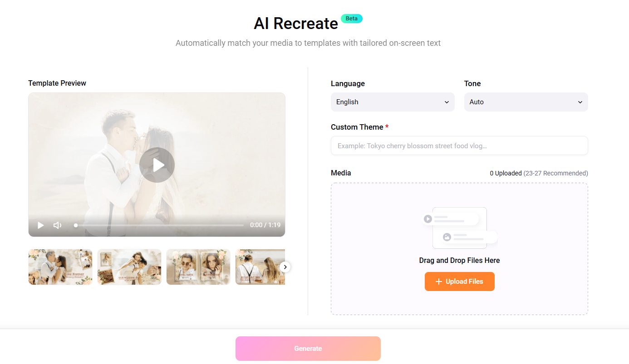Click the 0:00 / 1:19 time display

pyautogui.click(x=265, y=225)
